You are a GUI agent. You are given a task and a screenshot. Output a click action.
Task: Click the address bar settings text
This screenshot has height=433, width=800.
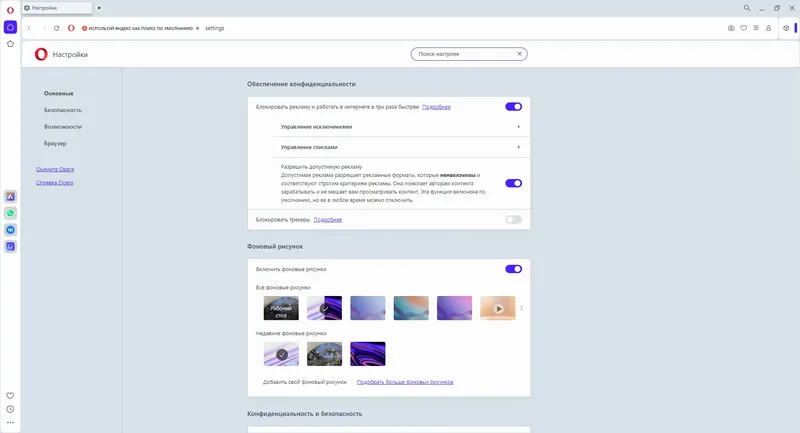tap(215, 29)
